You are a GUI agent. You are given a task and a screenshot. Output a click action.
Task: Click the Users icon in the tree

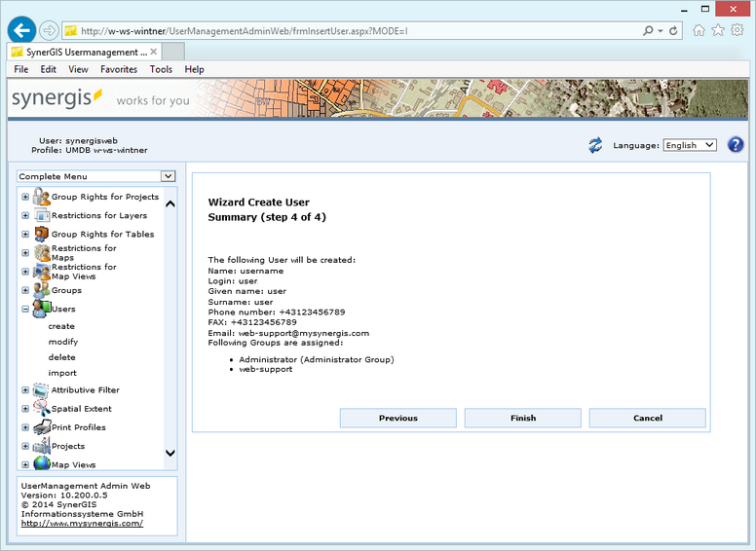(x=42, y=309)
